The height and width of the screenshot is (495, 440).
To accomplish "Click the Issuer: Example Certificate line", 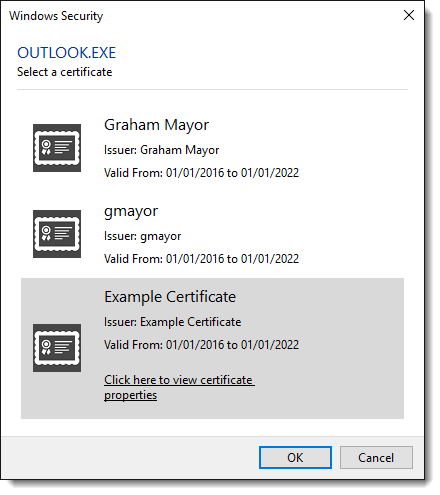I will coord(172,322).
